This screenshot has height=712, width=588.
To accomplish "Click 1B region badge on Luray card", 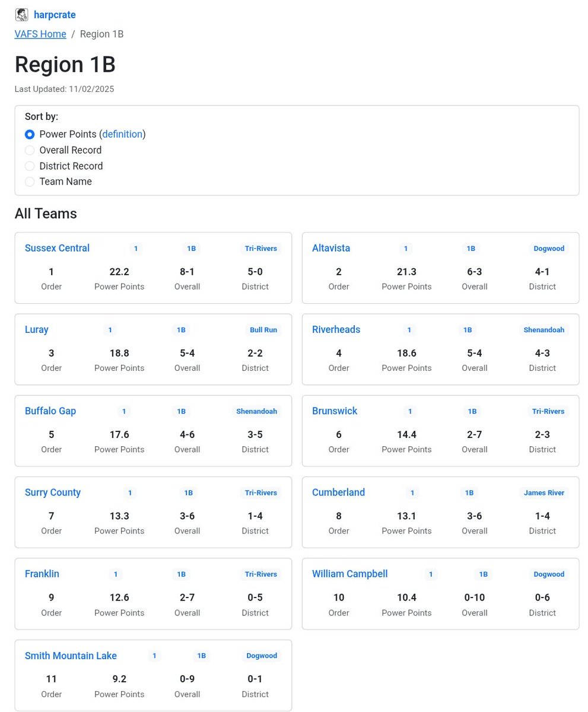I will tap(182, 330).
